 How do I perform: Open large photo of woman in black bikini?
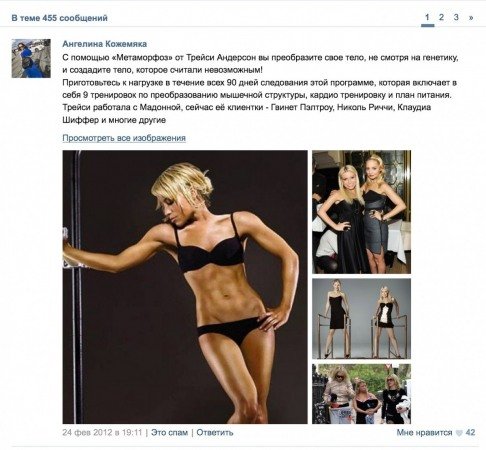coord(185,287)
